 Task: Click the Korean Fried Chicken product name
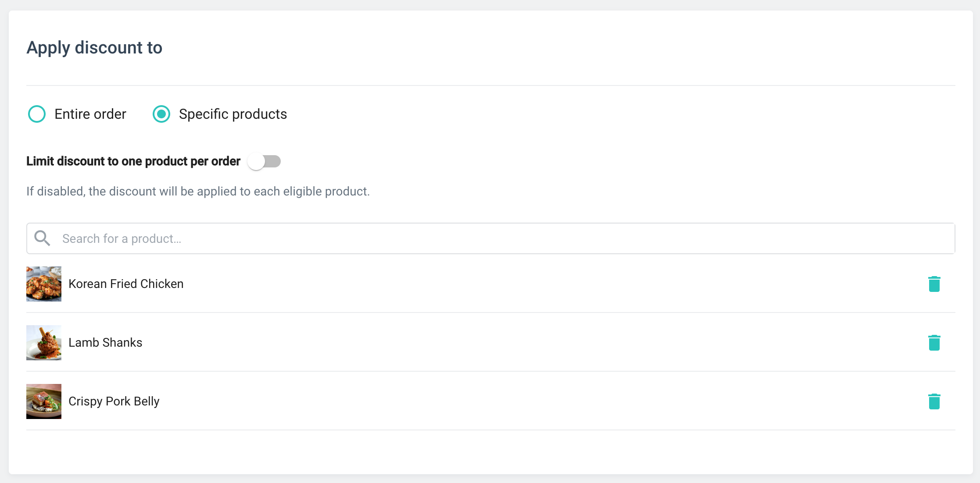click(126, 284)
